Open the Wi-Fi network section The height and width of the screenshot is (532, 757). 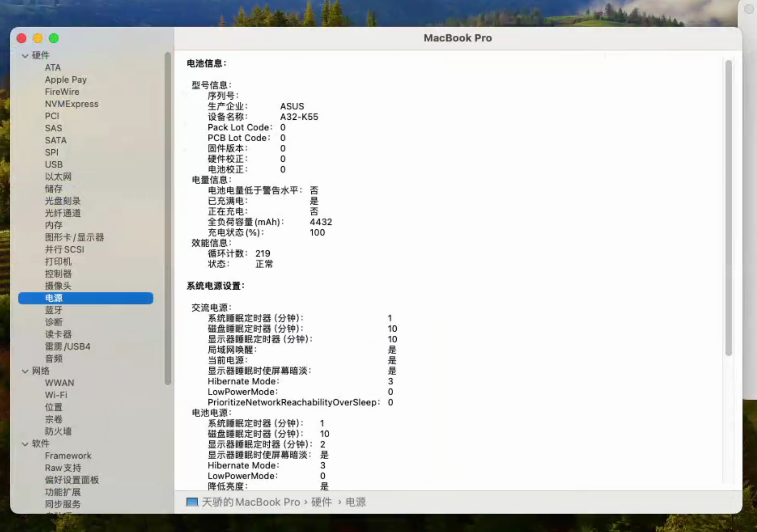(x=55, y=395)
